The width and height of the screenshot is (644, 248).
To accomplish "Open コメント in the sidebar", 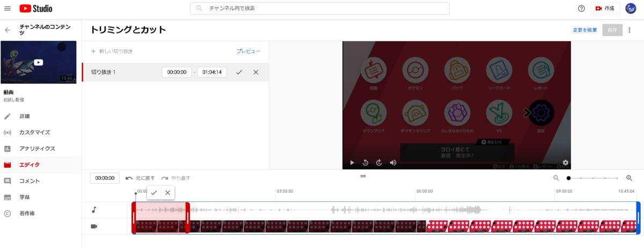I will [x=30, y=181].
